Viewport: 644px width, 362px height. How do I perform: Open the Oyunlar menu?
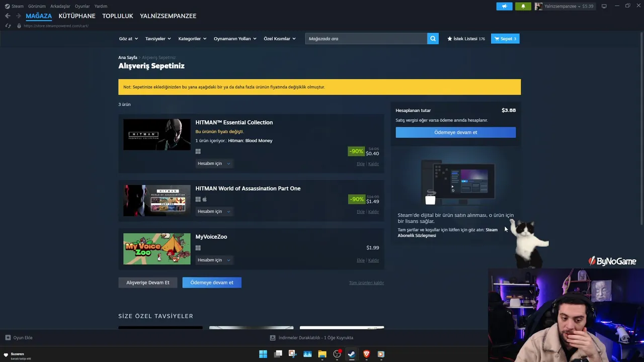(x=83, y=6)
